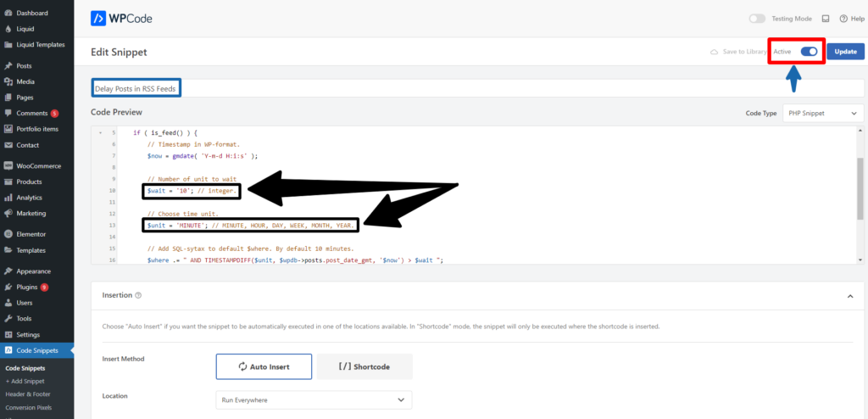Open Header & Footer submenu link
Screen dimensions: 868x419
click(28, 394)
